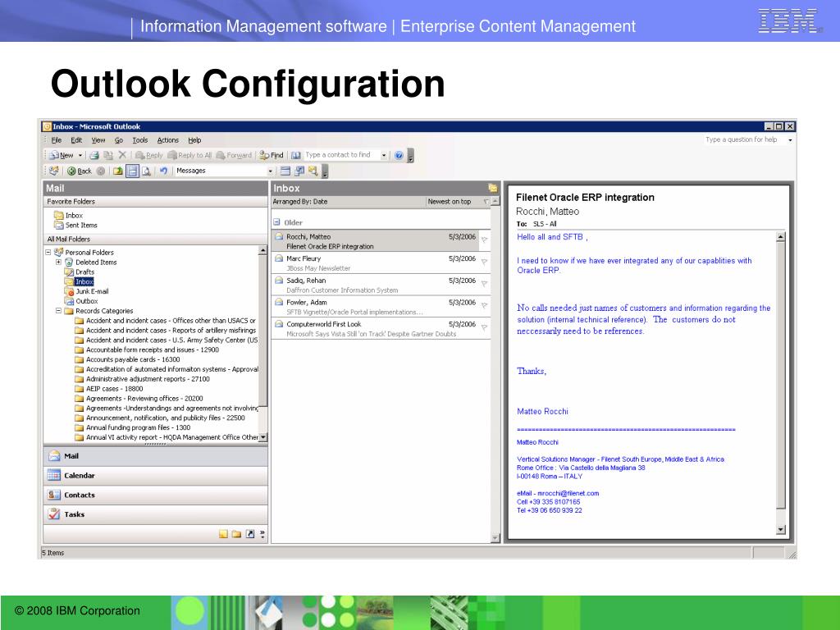Open the Address Book icon
The image size is (840, 630).
(x=295, y=155)
